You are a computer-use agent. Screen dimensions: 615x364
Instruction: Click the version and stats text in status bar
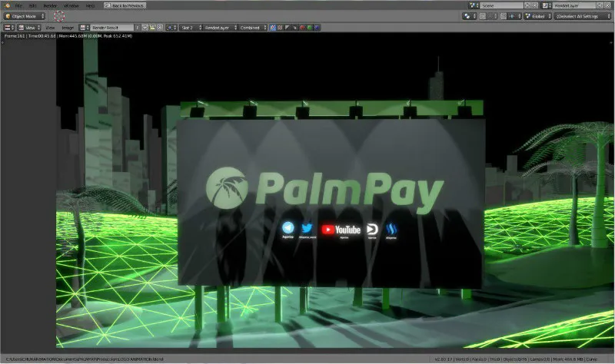(516, 359)
